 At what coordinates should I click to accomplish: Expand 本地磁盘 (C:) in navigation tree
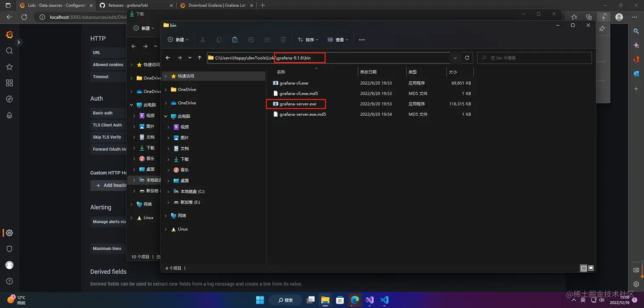(169, 192)
